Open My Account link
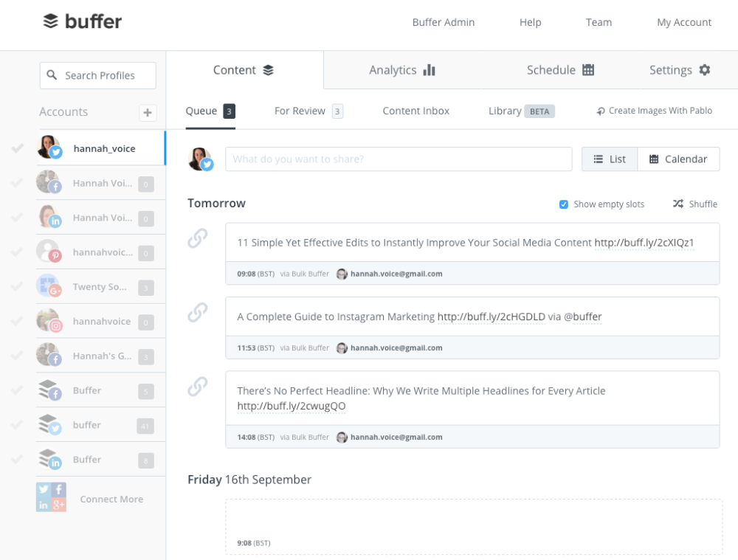Screen dimensions: 738x560 [684, 22]
